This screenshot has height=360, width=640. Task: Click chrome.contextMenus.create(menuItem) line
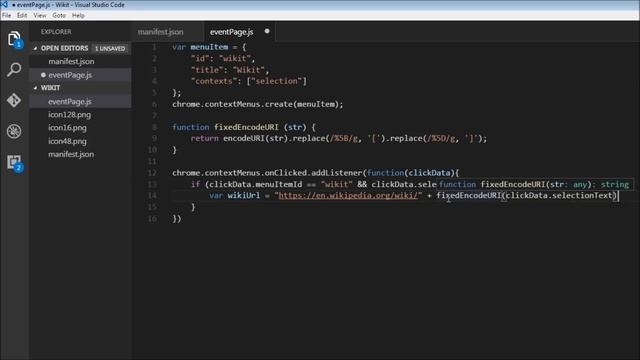point(258,104)
